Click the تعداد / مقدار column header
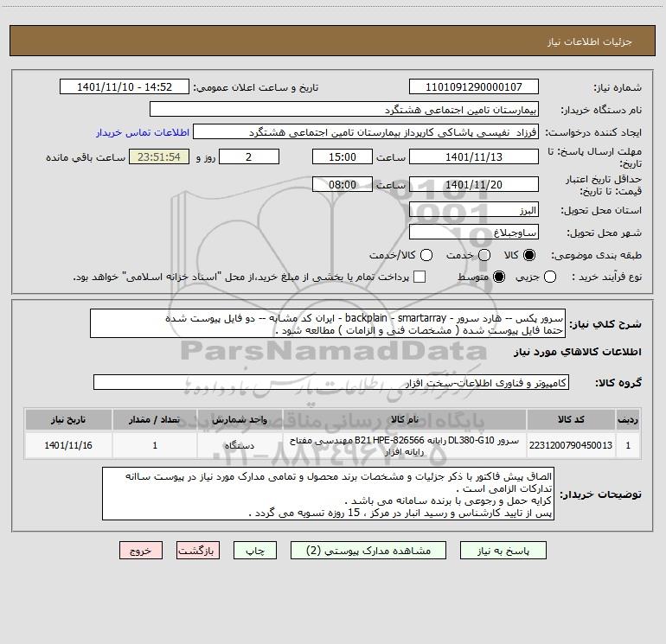 155,420
